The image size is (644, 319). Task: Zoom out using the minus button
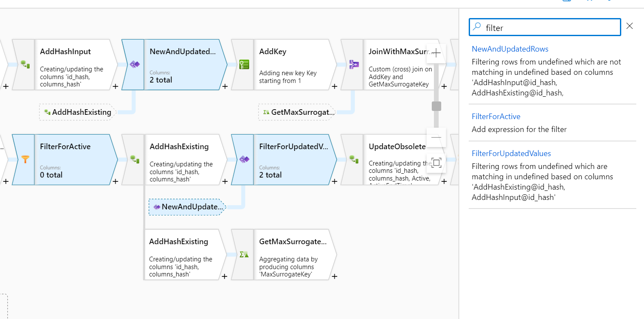coord(436,137)
